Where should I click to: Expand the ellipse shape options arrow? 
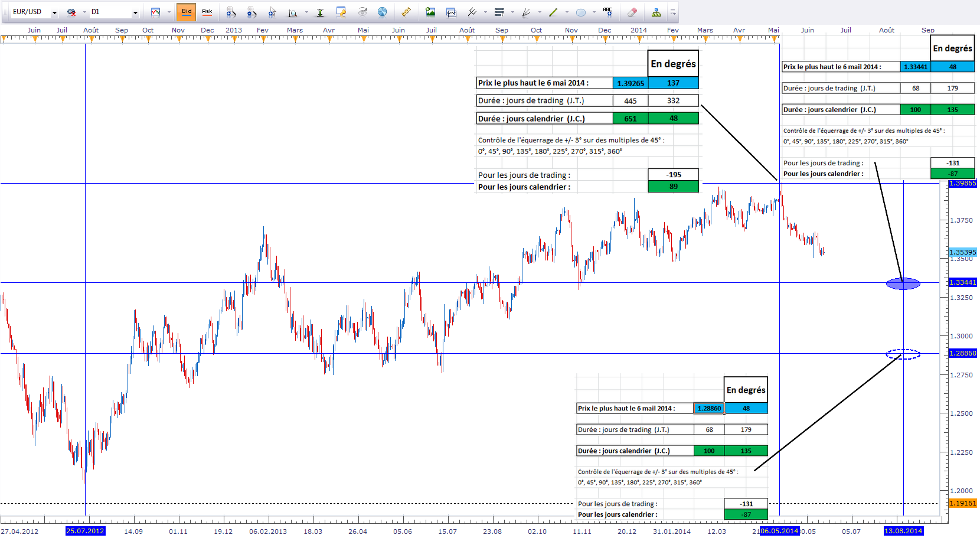click(594, 12)
